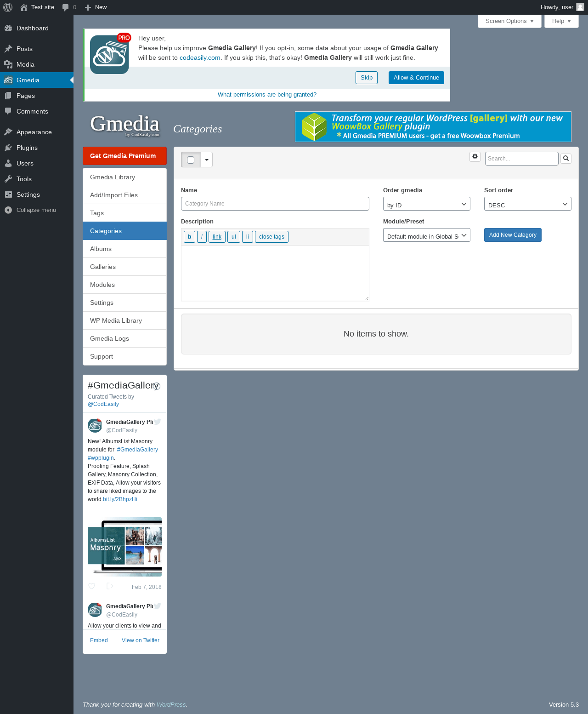Open comments bubble in admin bar
The image size is (588, 714).
click(69, 7)
